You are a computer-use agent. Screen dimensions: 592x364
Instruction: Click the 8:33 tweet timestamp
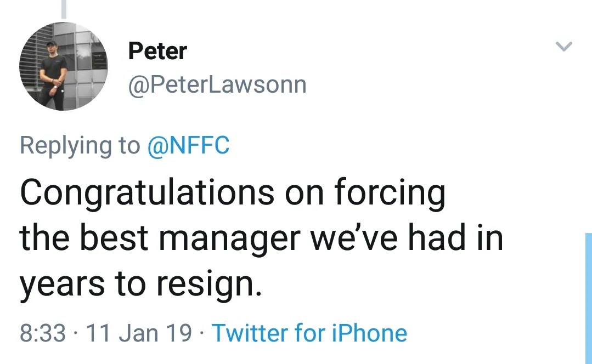[x=42, y=333]
